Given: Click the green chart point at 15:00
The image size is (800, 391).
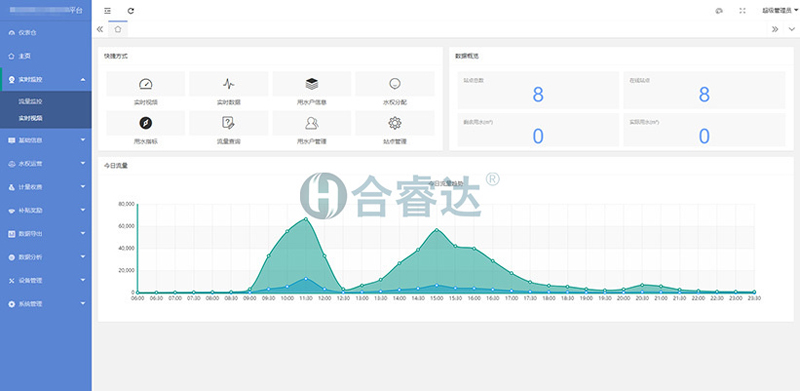Looking at the screenshot, I should [436, 230].
